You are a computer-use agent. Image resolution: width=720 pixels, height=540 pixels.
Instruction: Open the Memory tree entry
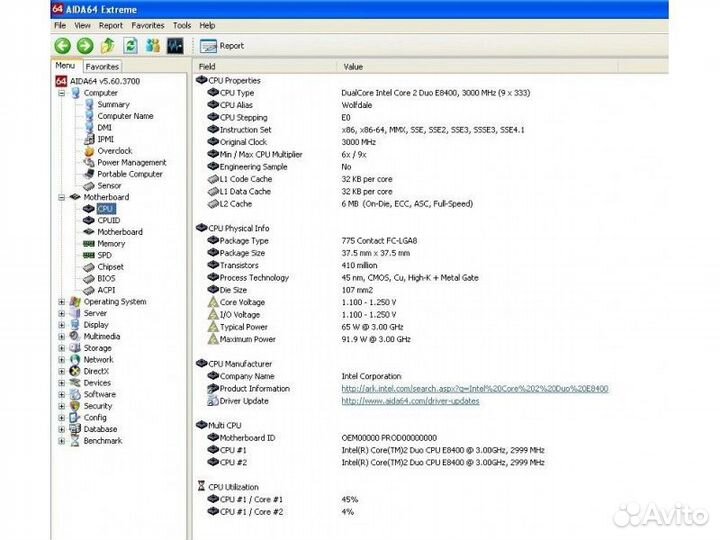click(111, 244)
